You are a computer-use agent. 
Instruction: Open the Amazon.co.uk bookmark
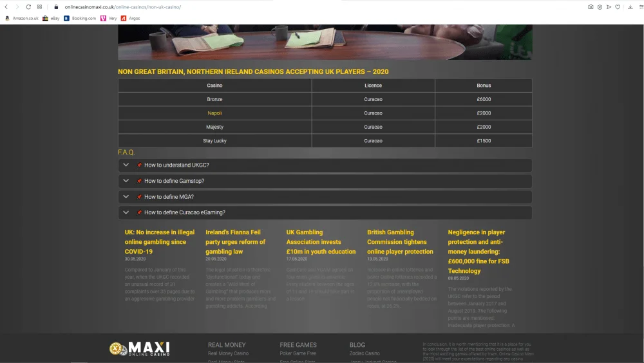22,19
